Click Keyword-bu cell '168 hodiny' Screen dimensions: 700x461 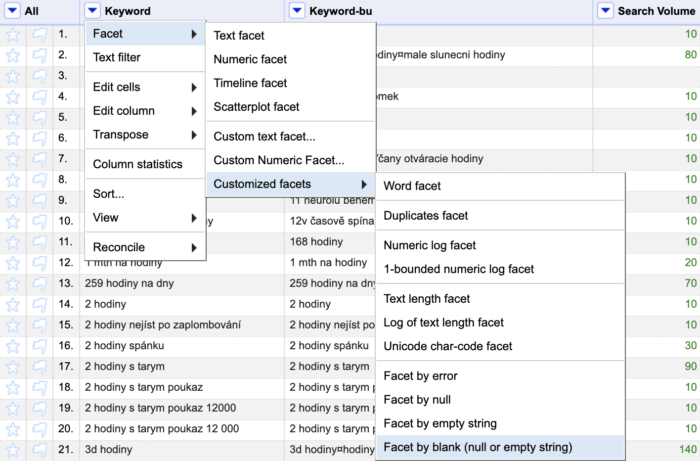click(x=316, y=242)
